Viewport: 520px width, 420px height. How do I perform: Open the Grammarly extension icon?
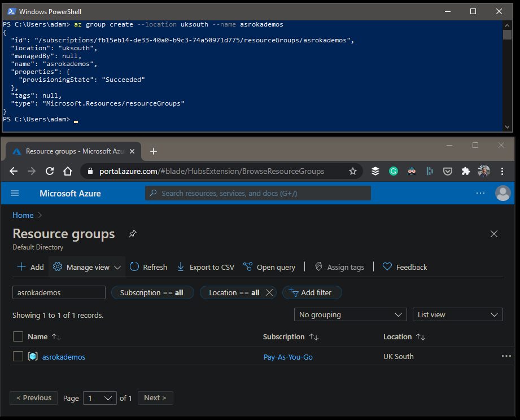(394, 171)
